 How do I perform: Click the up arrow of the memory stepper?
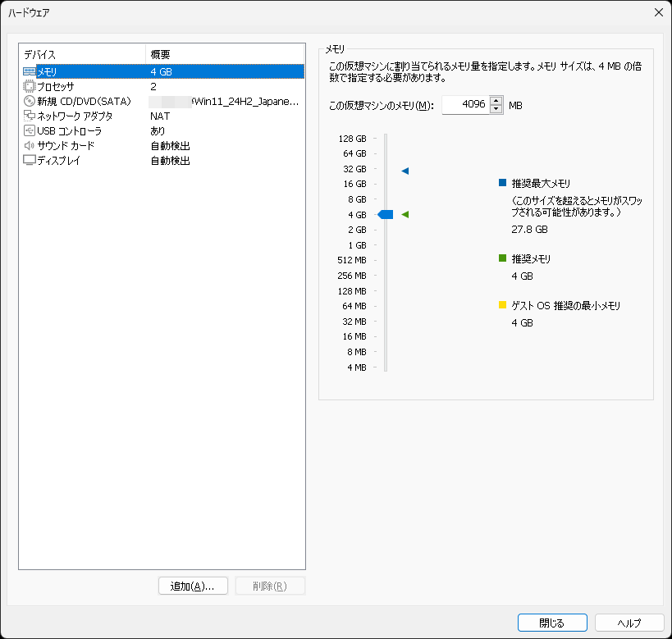[495, 101]
